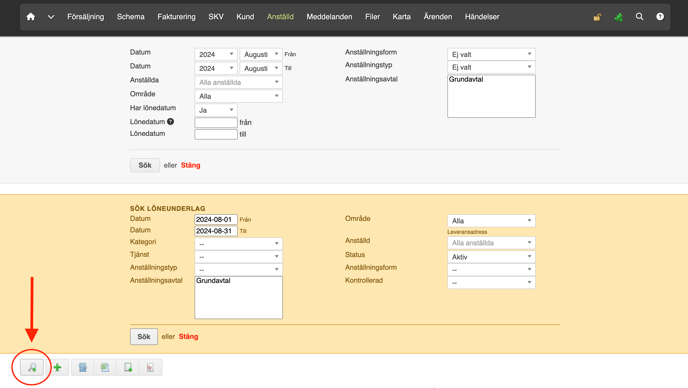This screenshot has width=688, height=388.
Task: Open the top Område dropdown showing Alla
Action: tap(238, 96)
